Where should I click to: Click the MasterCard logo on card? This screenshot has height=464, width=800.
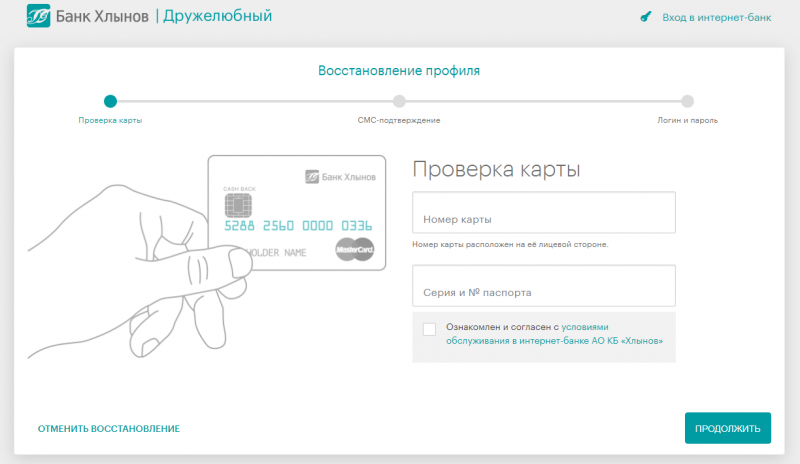(x=355, y=250)
